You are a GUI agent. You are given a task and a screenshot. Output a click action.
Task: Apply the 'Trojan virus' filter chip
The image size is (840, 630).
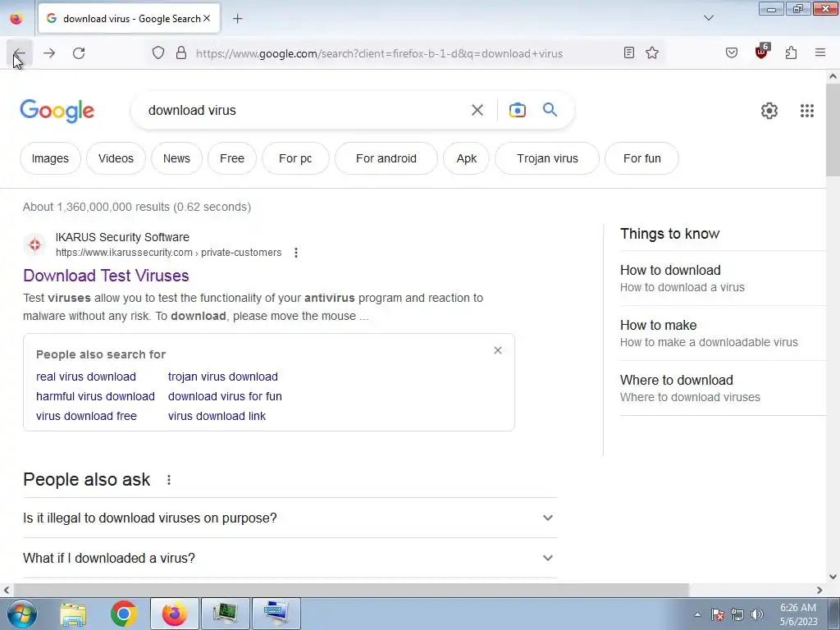coord(547,158)
